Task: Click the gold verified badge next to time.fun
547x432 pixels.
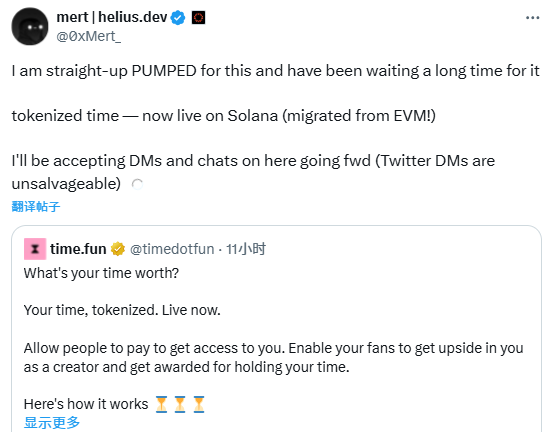Action: coord(118,249)
